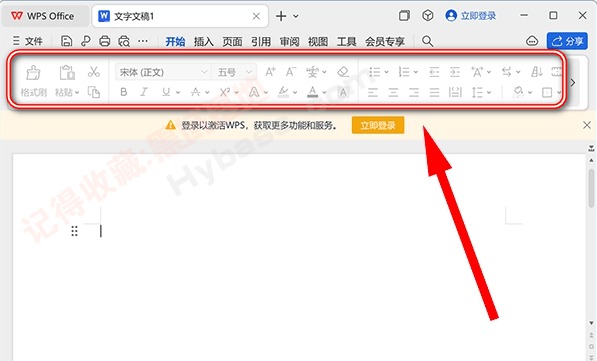The width and height of the screenshot is (597, 361).
Task: Toggle character shading boxed A icon
Action: (x=343, y=92)
